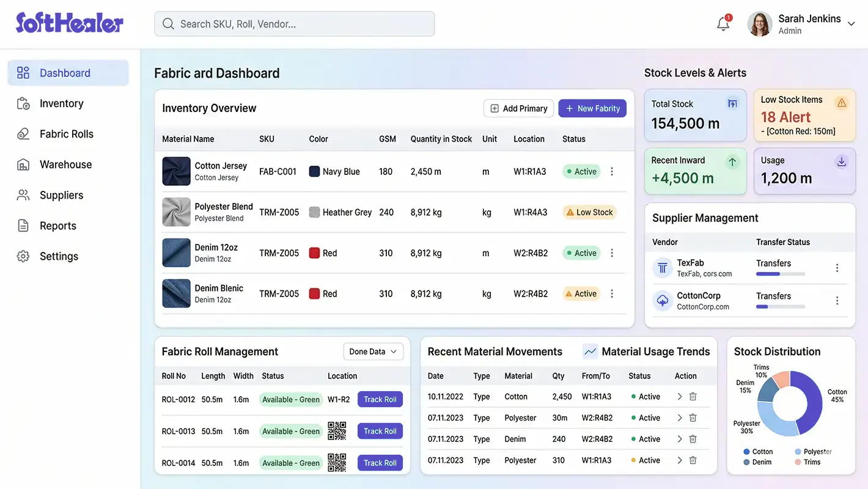Click the New Fabrity button
Viewport: 868px width, 489px height.
[x=592, y=108]
